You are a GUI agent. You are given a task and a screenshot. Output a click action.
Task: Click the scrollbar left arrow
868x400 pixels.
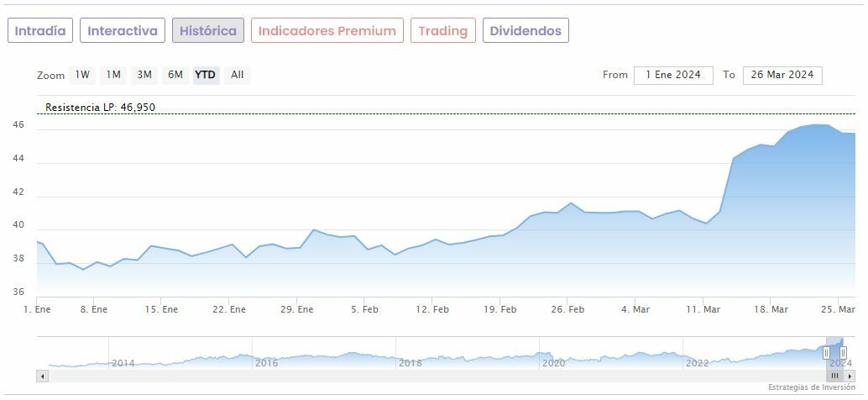[42, 376]
